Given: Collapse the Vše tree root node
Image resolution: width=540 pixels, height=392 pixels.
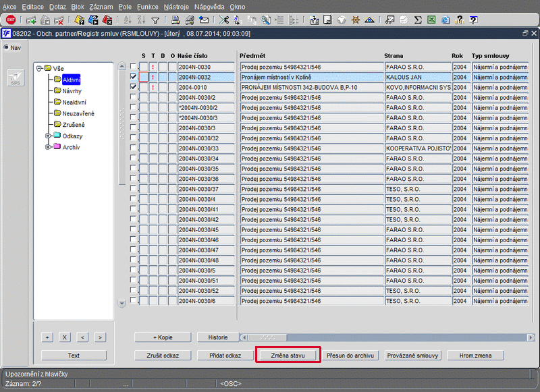Looking at the screenshot, I should (39, 69).
